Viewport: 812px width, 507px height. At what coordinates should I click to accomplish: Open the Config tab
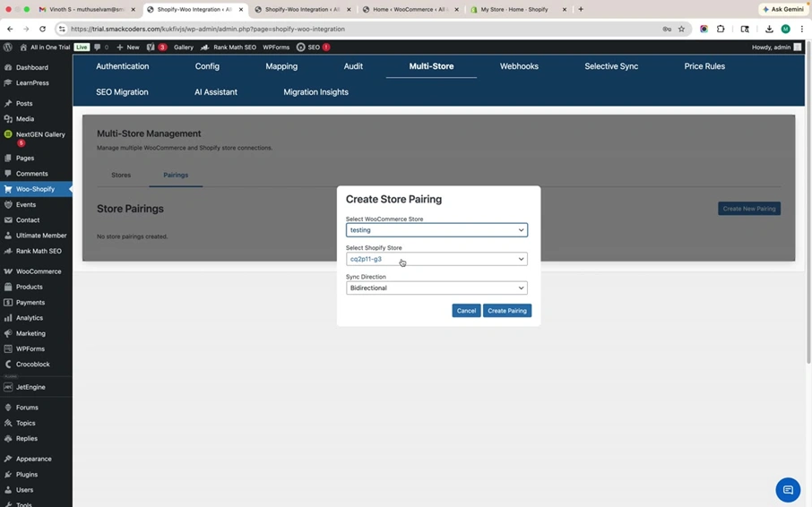tap(207, 66)
